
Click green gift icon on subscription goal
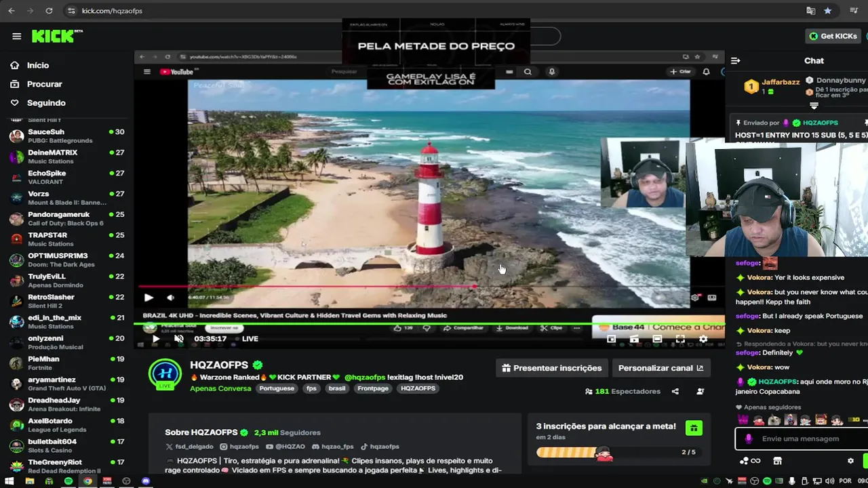tap(693, 428)
